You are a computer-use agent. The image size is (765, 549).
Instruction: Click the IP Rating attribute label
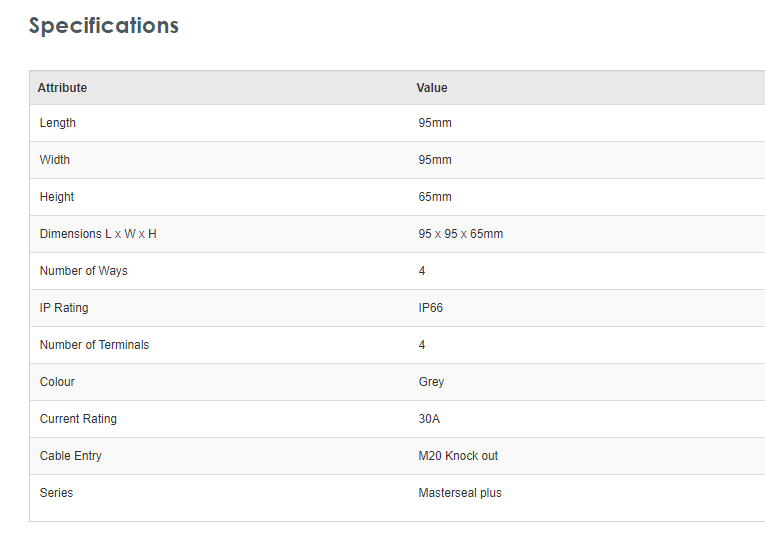point(64,308)
